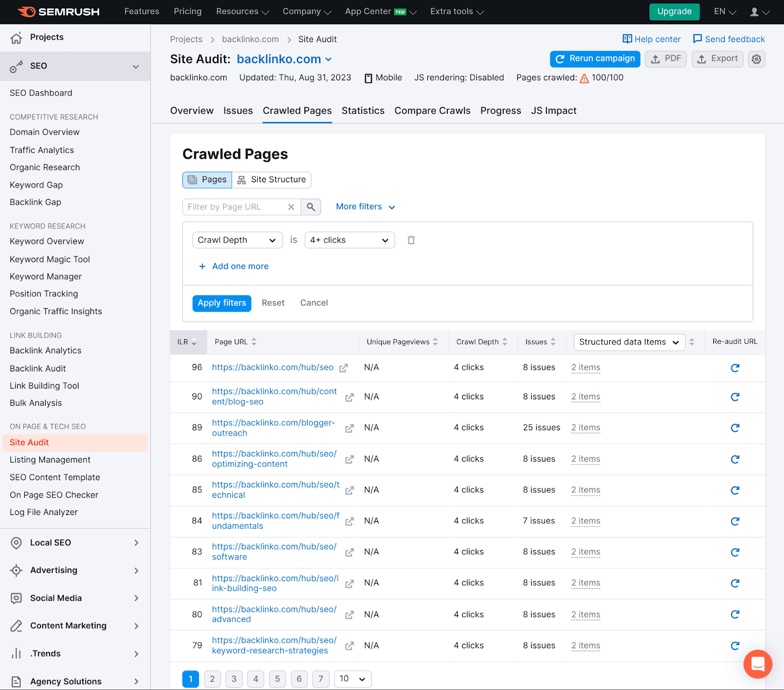Go to page 3 of results

pos(234,679)
